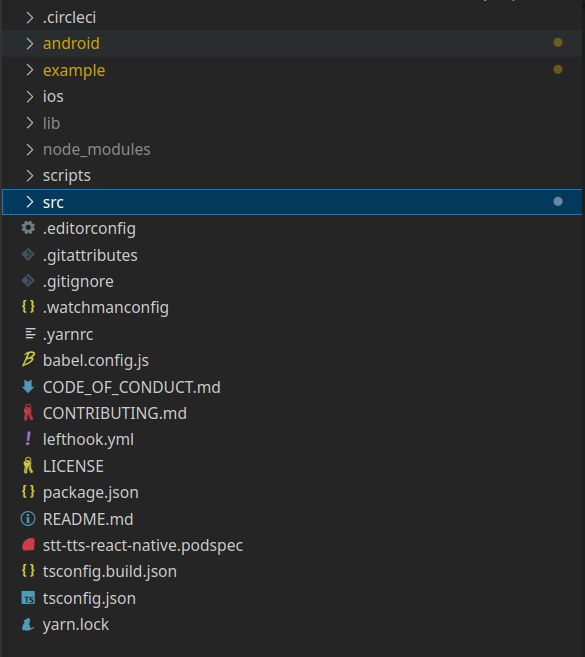Viewport: 585px width, 657px height.
Task: Click the git icon beside .gitattributes
Action: pyautogui.click(x=28, y=254)
